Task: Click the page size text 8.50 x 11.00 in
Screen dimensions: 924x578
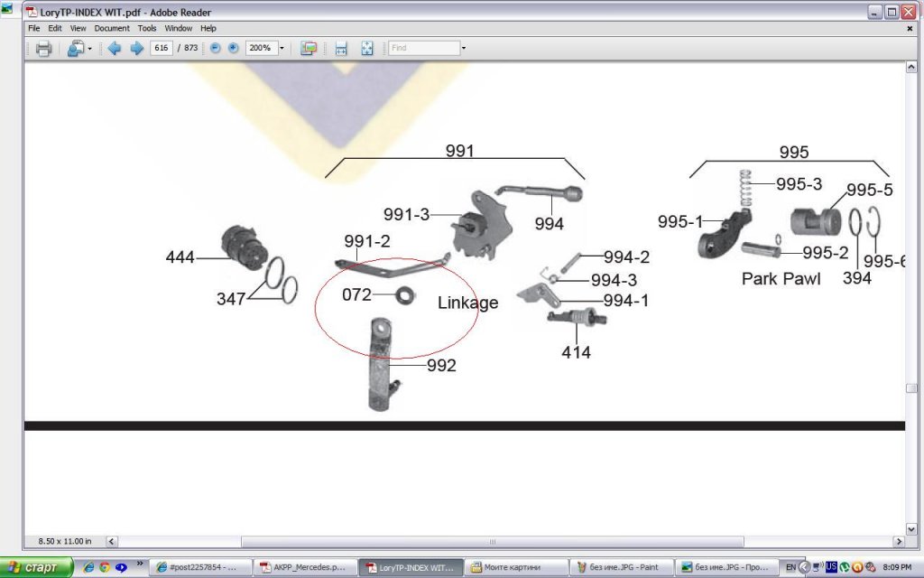Action: [65, 541]
